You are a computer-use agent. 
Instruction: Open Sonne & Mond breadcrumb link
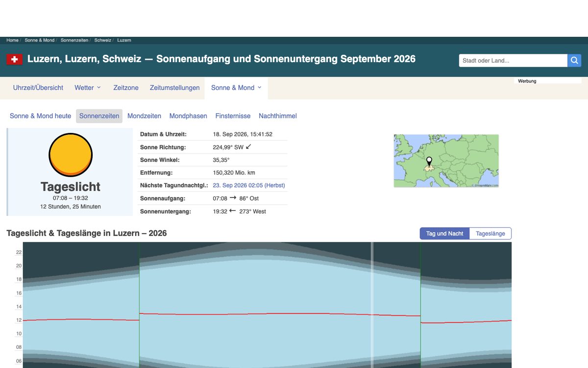click(39, 40)
